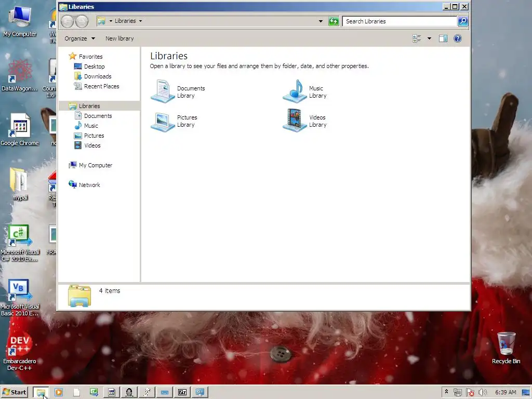Click blank document taskbar icon
532x399 pixels.
pos(77,392)
